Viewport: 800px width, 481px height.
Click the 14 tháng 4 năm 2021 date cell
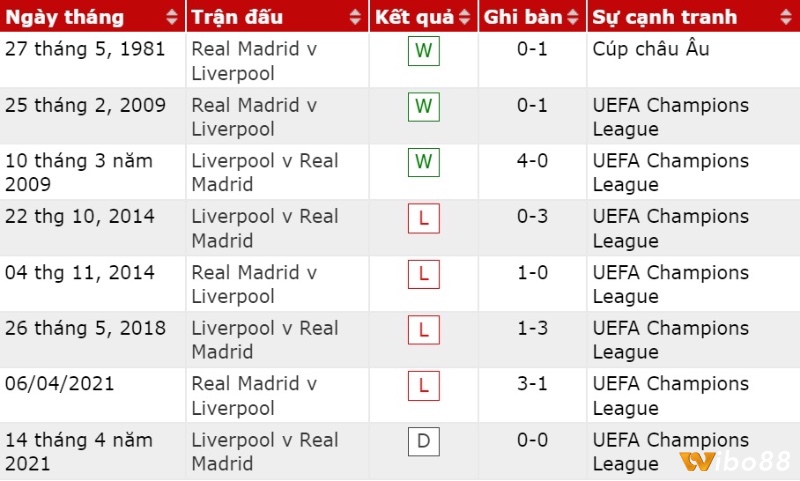click(79, 452)
